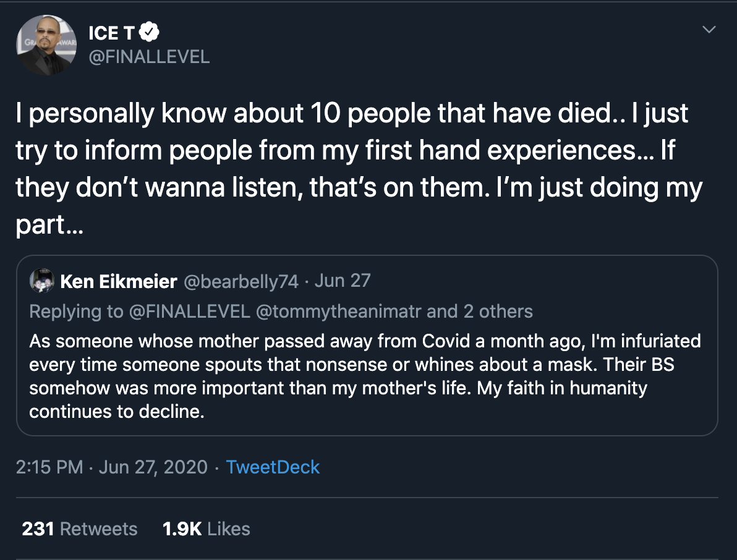This screenshot has width=737, height=560.
Task: Click the verified badge beside ICE T
Action: (x=151, y=32)
